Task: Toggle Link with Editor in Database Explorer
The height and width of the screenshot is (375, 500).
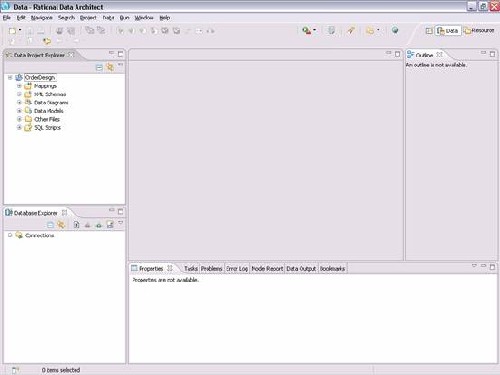Action: tap(61, 225)
